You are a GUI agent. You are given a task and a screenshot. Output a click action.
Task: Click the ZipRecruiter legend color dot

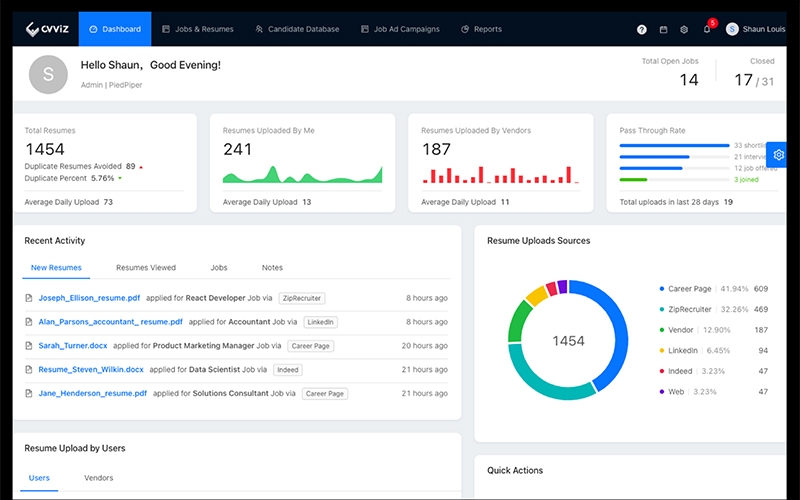662,309
